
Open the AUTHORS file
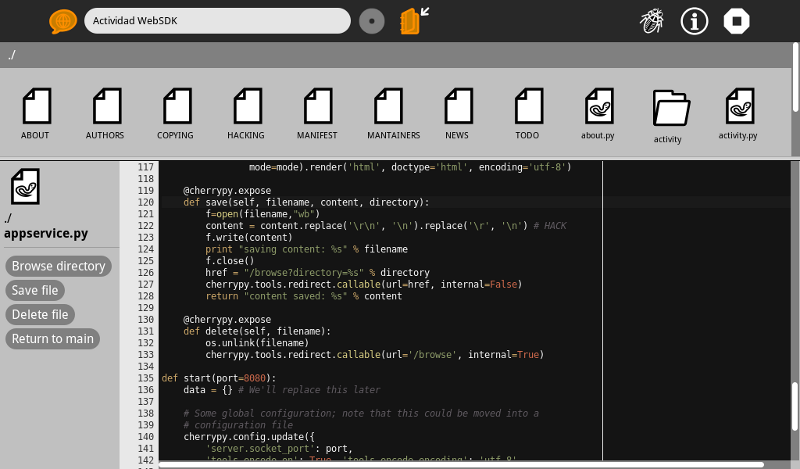pos(105,106)
